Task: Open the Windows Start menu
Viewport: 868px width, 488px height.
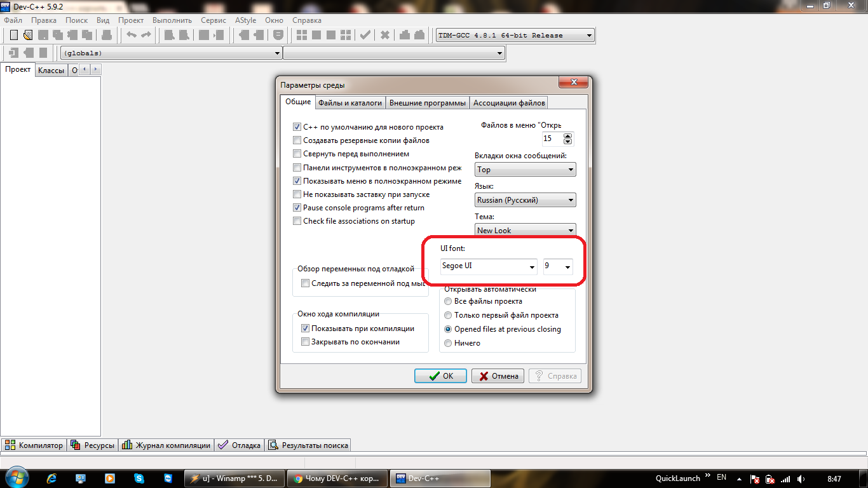Action: 16,478
